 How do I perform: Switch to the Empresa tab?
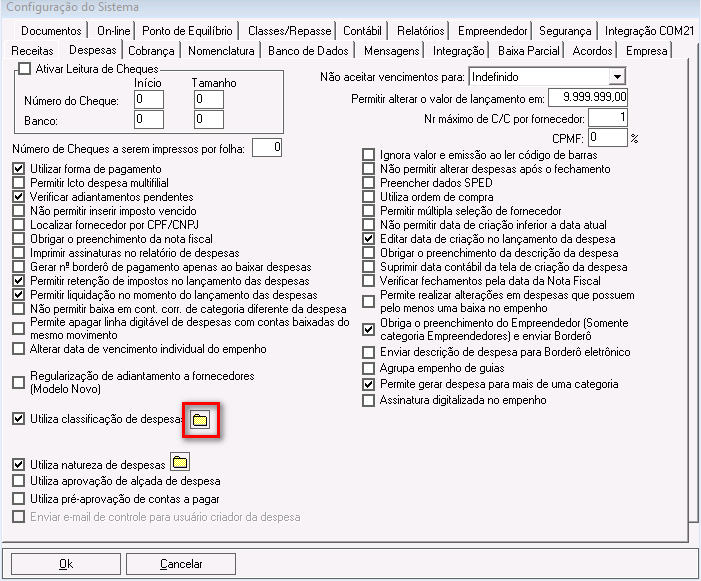pyautogui.click(x=646, y=51)
